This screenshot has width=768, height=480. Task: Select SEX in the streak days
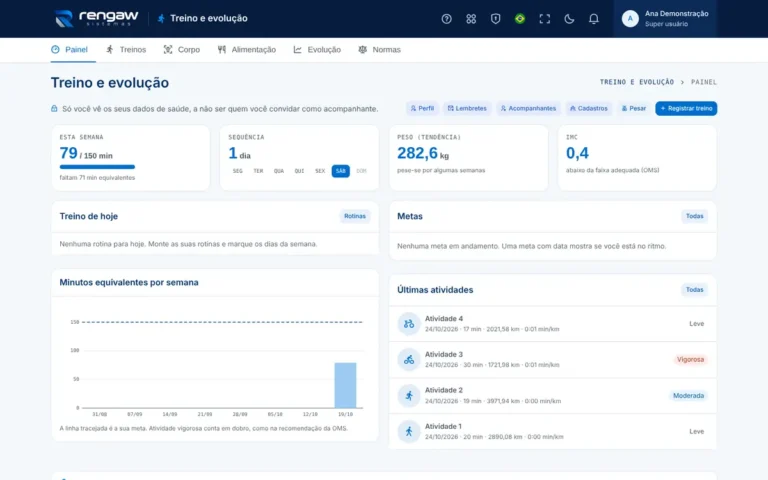[x=320, y=171]
